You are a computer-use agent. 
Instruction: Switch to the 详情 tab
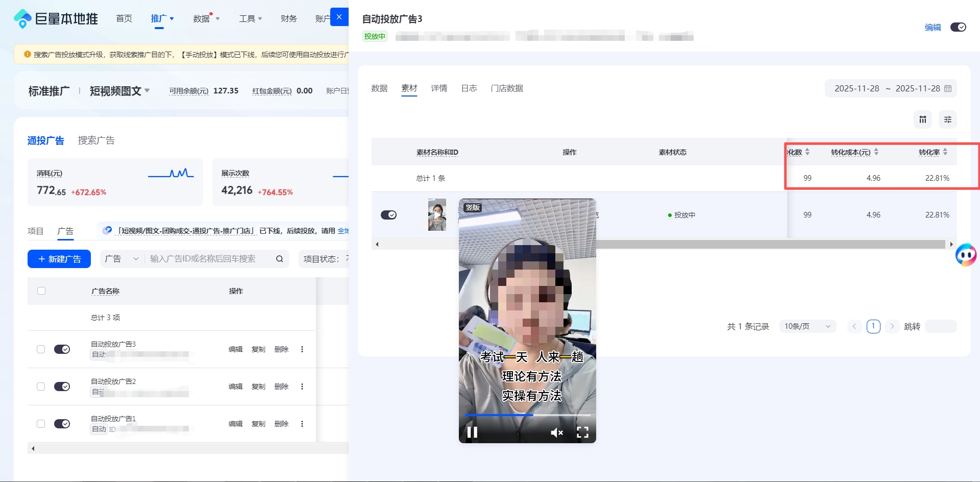[x=438, y=88]
